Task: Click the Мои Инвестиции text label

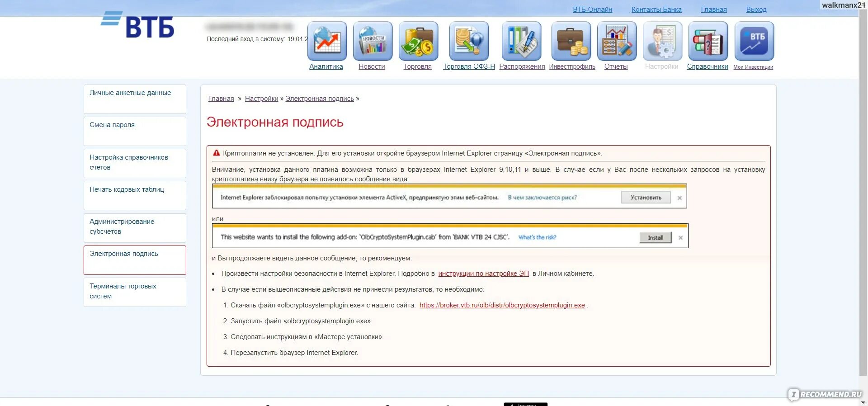Action: click(x=753, y=67)
